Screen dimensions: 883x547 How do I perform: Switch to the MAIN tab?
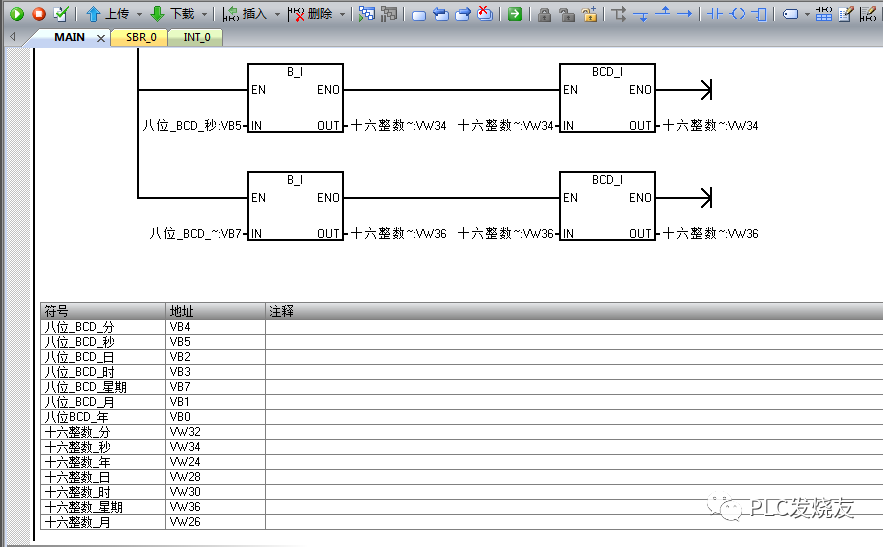point(69,37)
